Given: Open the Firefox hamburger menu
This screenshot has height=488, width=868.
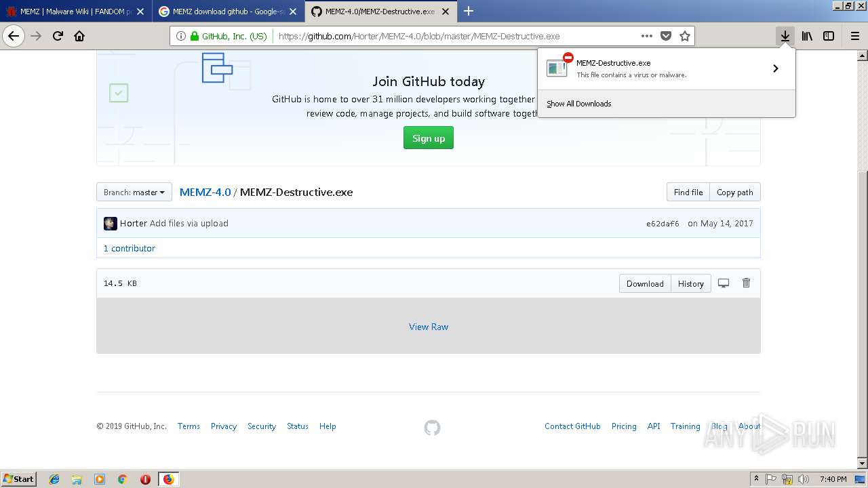Looking at the screenshot, I should pyautogui.click(x=854, y=37).
